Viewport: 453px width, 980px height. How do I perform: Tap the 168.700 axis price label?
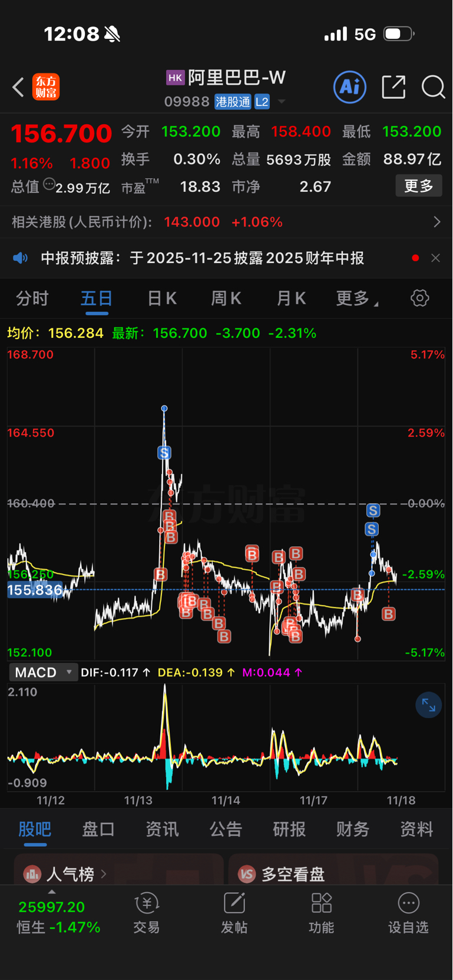pos(30,355)
